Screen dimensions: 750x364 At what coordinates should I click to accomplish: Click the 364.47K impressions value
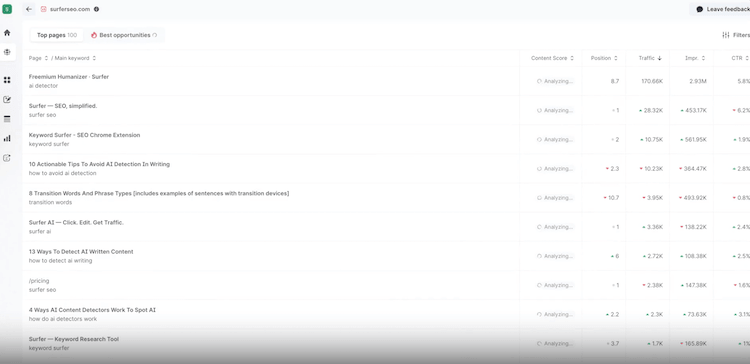point(696,169)
